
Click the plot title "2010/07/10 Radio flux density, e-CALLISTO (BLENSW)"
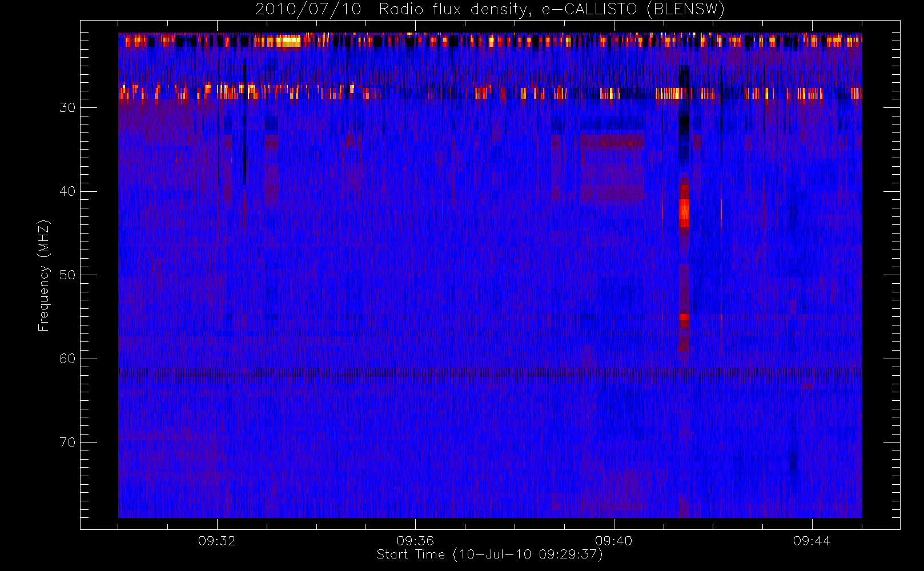tap(490, 9)
